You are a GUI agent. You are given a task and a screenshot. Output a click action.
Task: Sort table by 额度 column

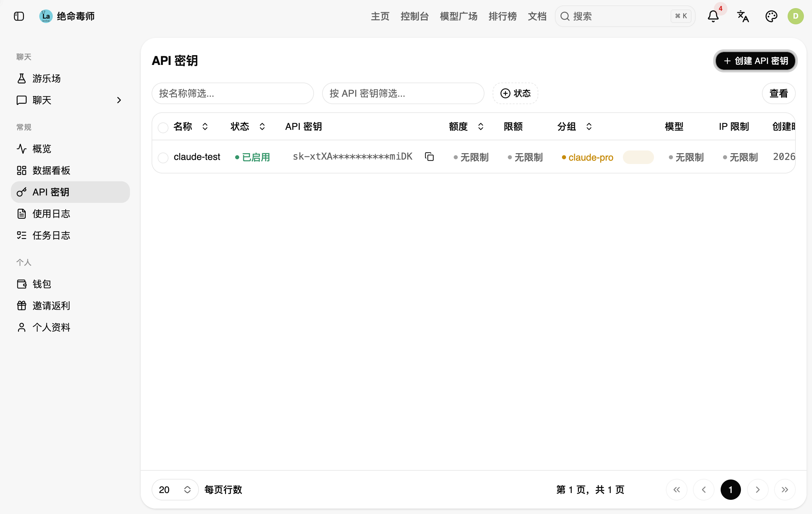(466, 126)
